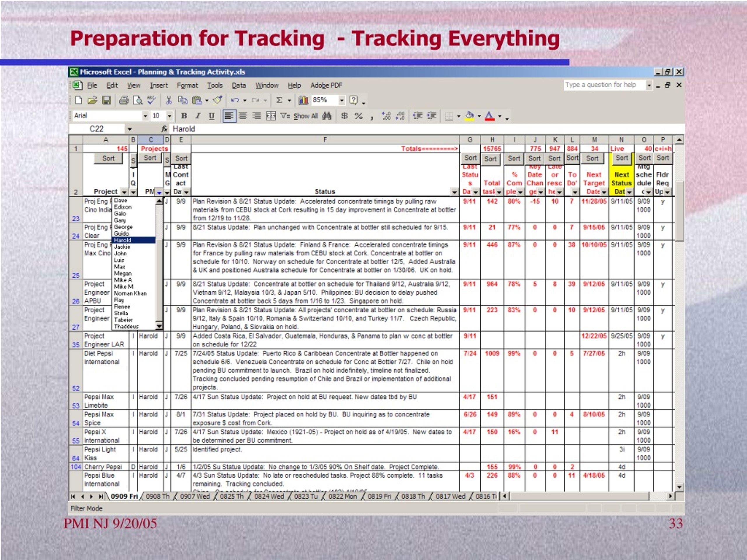Select the Format Painter brush
The width and height of the screenshot is (747, 560).
point(218,100)
